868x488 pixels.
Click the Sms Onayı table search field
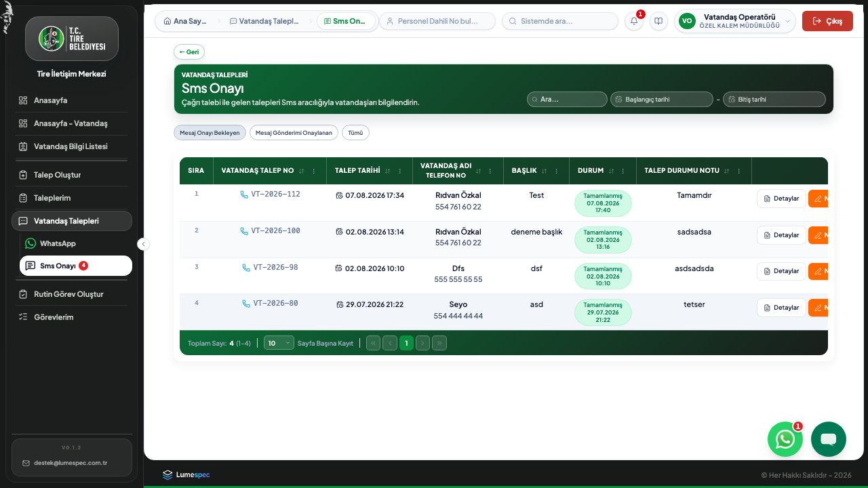pos(567,99)
